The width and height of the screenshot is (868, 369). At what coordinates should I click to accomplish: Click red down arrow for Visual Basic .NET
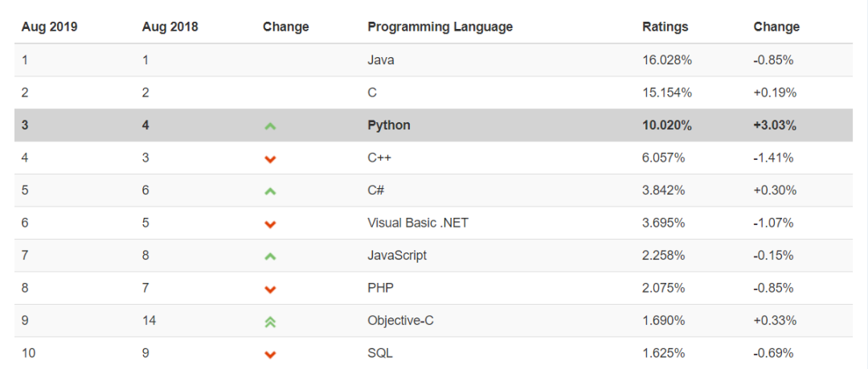[x=270, y=224]
